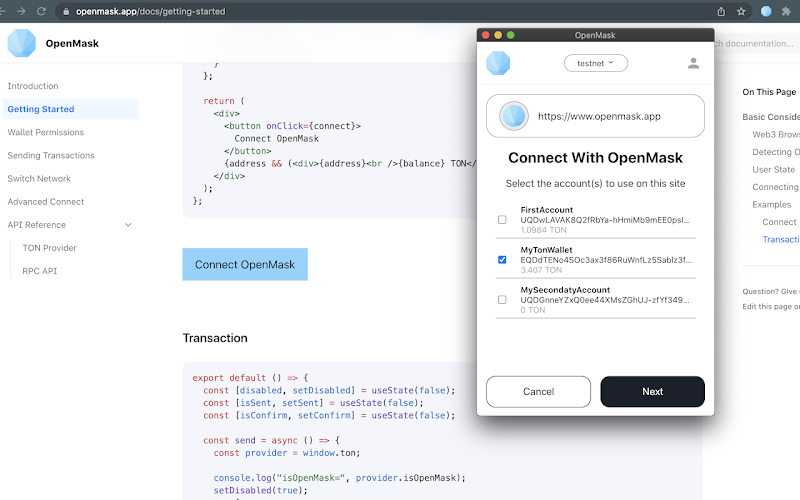Click the share icon in the address bar
The height and width of the screenshot is (500, 800).
click(721, 11)
